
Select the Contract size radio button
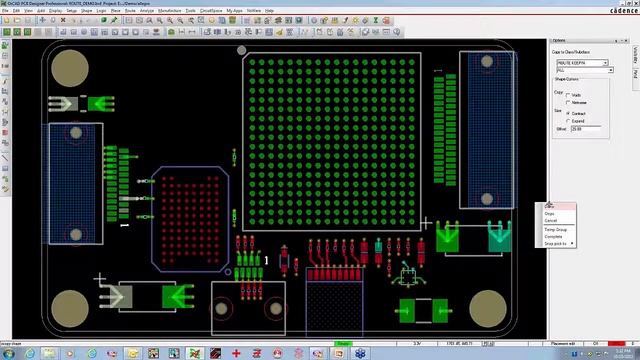[x=568, y=113]
